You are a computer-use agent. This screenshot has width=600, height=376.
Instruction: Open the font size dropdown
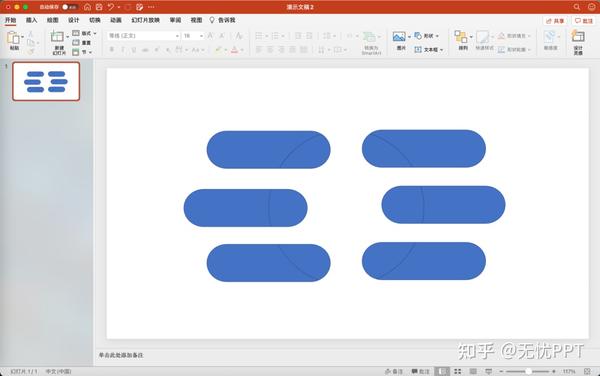(201, 36)
